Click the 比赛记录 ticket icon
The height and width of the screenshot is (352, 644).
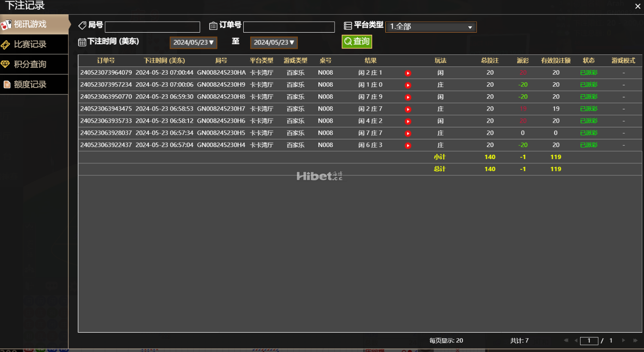pos(6,45)
